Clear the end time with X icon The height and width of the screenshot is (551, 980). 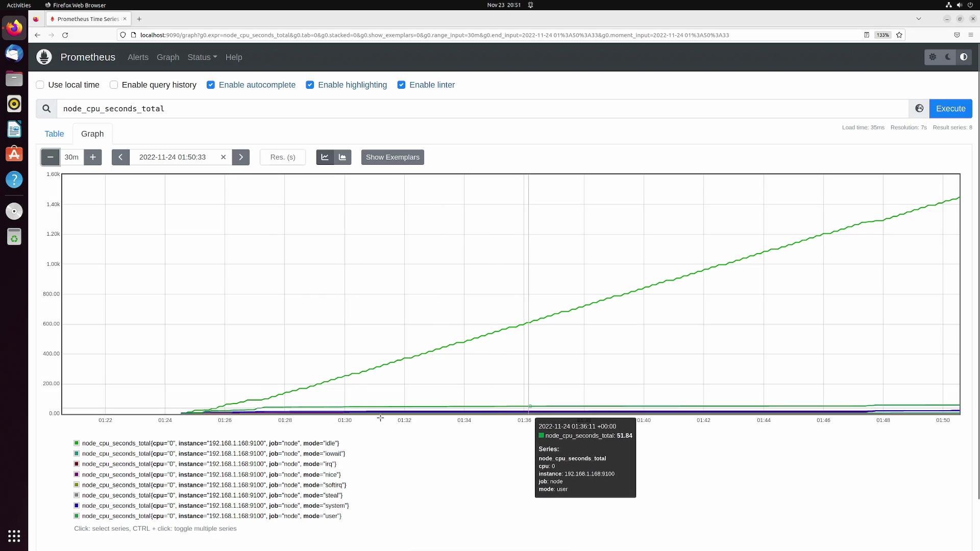tap(223, 157)
